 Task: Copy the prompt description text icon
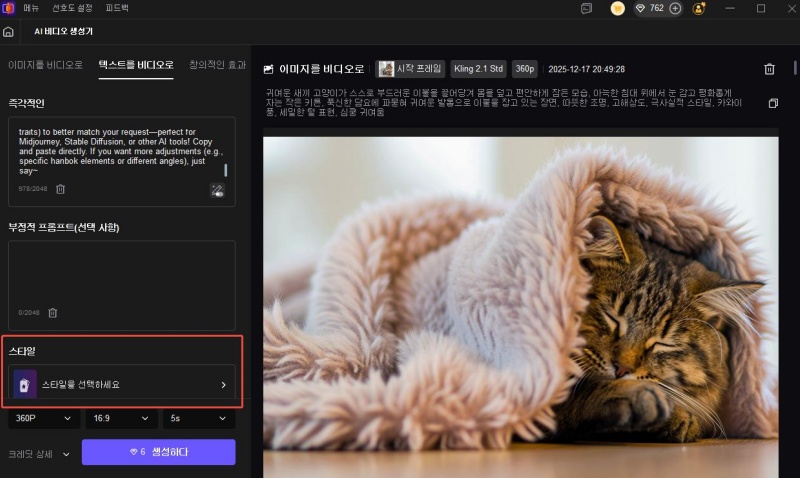772,104
